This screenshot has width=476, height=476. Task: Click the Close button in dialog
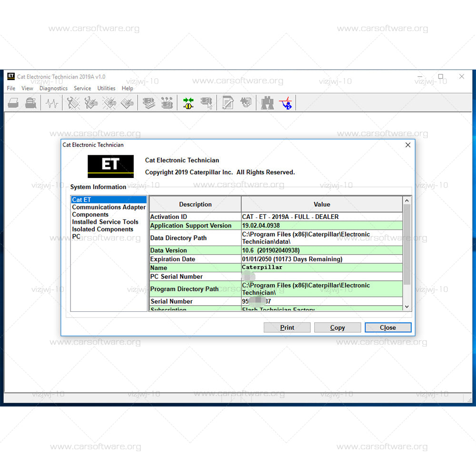(x=388, y=327)
